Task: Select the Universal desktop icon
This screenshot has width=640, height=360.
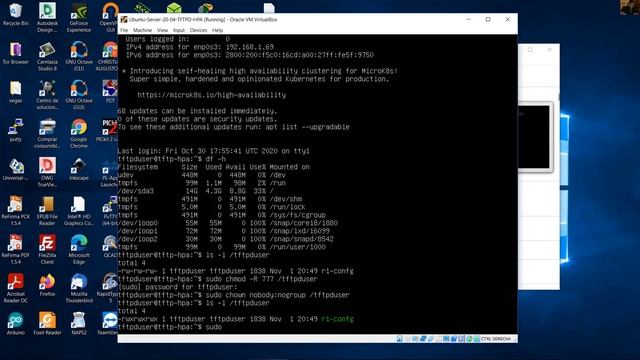Action: click(16, 169)
